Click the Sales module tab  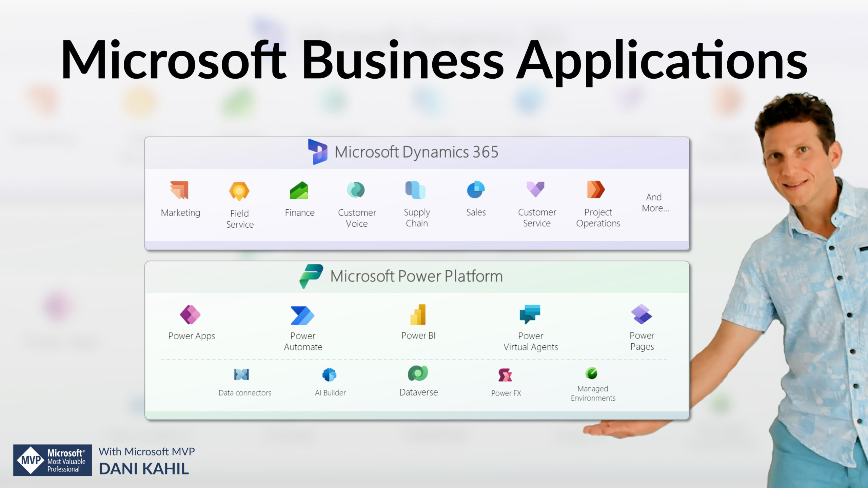point(476,200)
